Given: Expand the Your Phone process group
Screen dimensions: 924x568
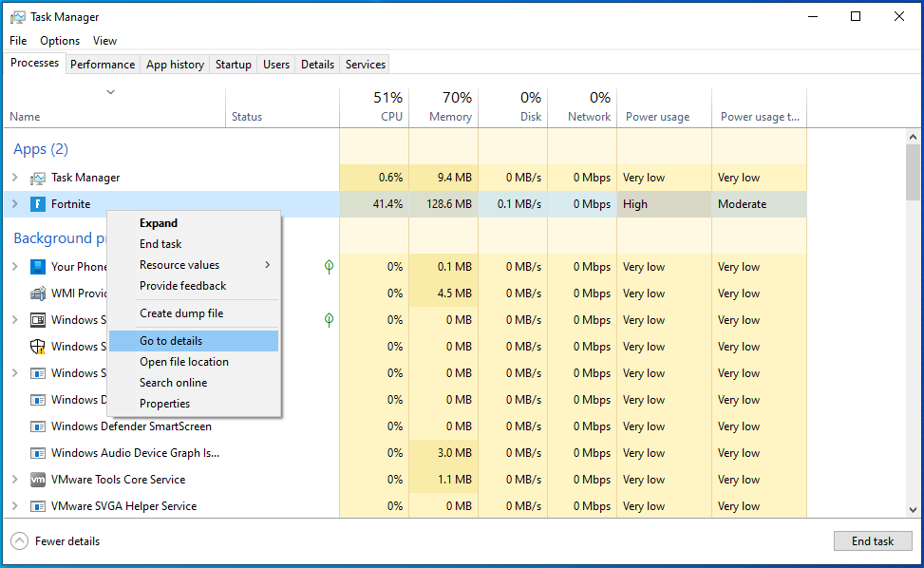Looking at the screenshot, I should tap(15, 266).
